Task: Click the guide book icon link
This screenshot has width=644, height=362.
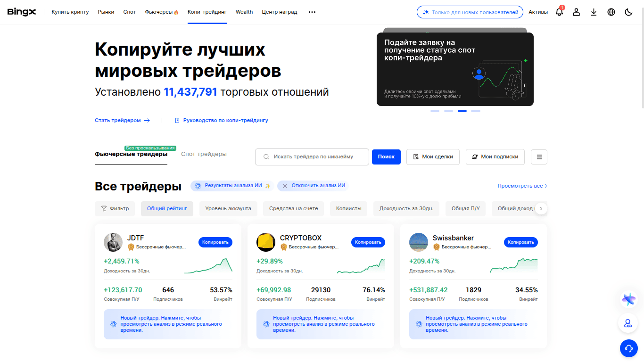Action: (177, 120)
